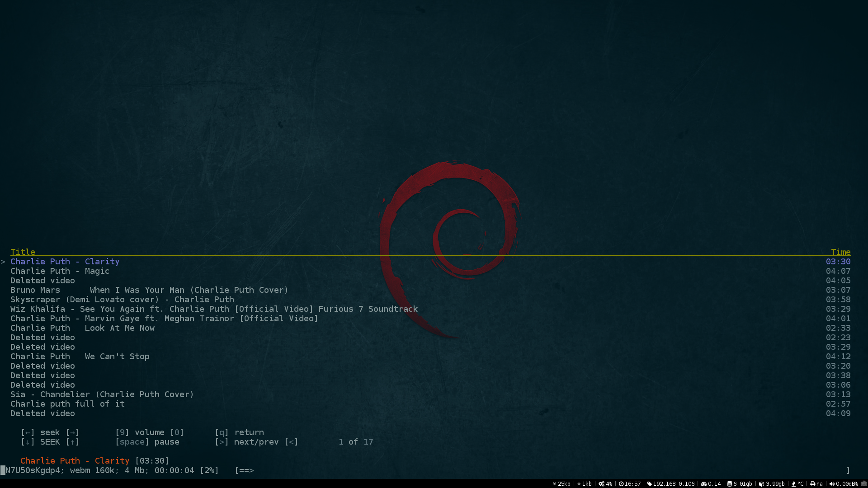The image size is (868, 488).
Task: Click the CPU usage gears icon
Action: click(x=601, y=483)
